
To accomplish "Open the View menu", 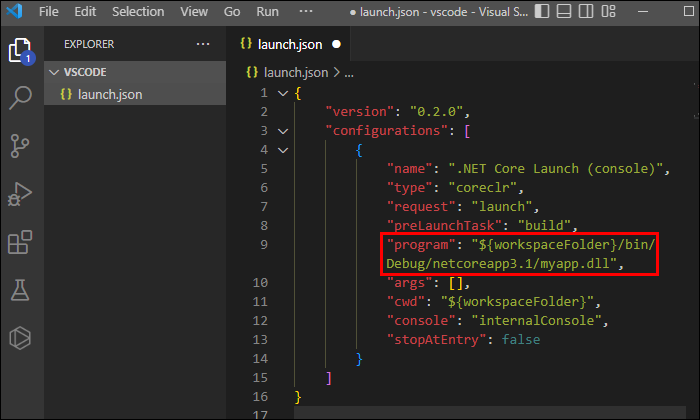I will pyautogui.click(x=194, y=12).
